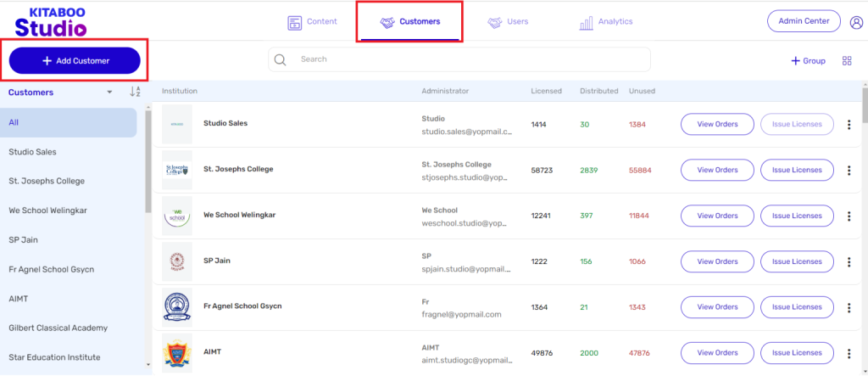868x376 pixels.
Task: Click the KITABOO Studio logo
Action: click(x=50, y=21)
